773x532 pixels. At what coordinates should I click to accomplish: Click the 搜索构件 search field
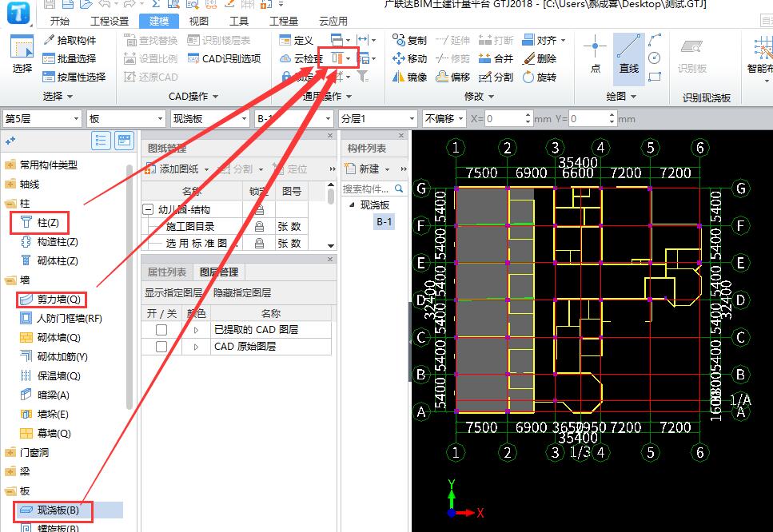pos(367,189)
